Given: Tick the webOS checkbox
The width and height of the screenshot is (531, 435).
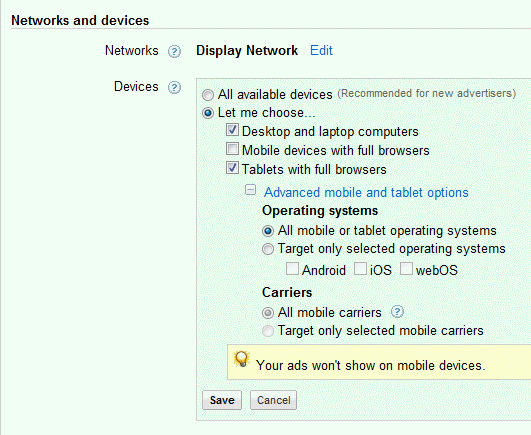Looking at the screenshot, I should (406, 269).
